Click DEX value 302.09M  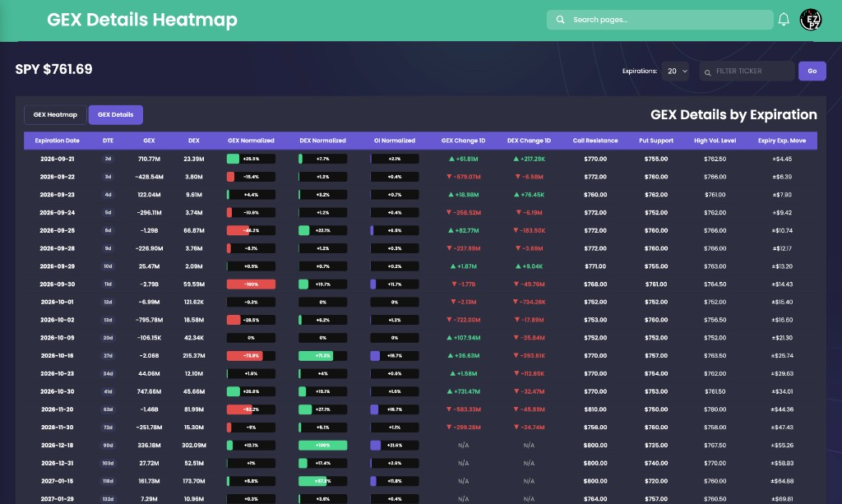click(194, 446)
